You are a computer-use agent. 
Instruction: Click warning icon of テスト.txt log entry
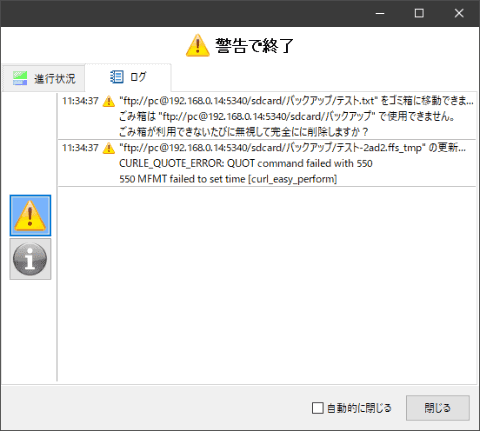(109, 101)
